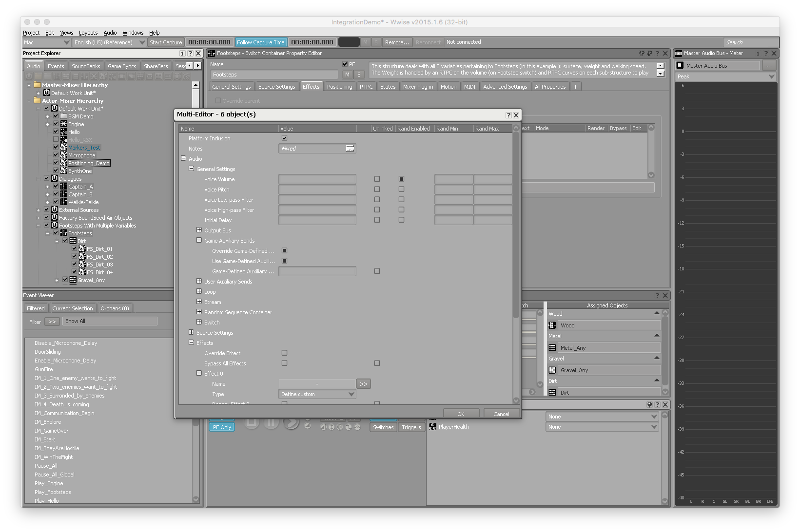Click the Search field in toolbar

tap(750, 42)
